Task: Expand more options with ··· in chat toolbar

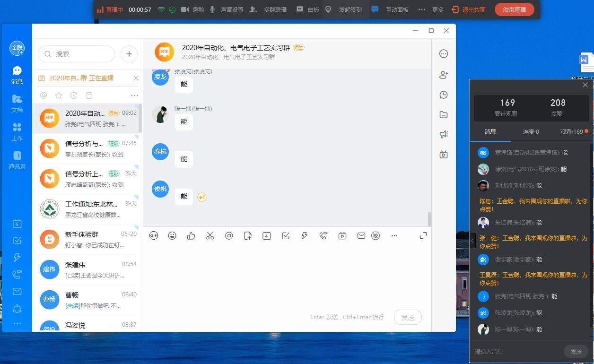Action: [x=394, y=235]
